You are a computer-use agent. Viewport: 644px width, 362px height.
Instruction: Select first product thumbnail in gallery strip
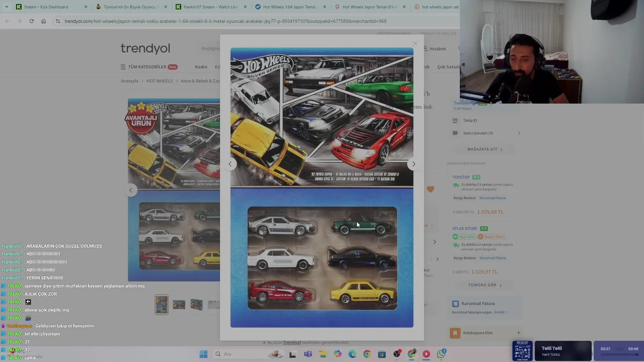162,305
